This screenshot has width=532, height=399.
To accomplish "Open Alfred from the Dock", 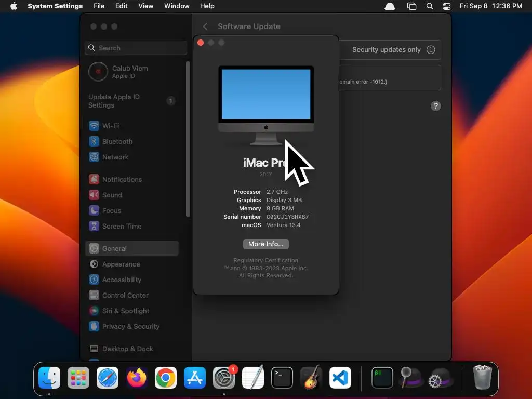I will (x=411, y=378).
